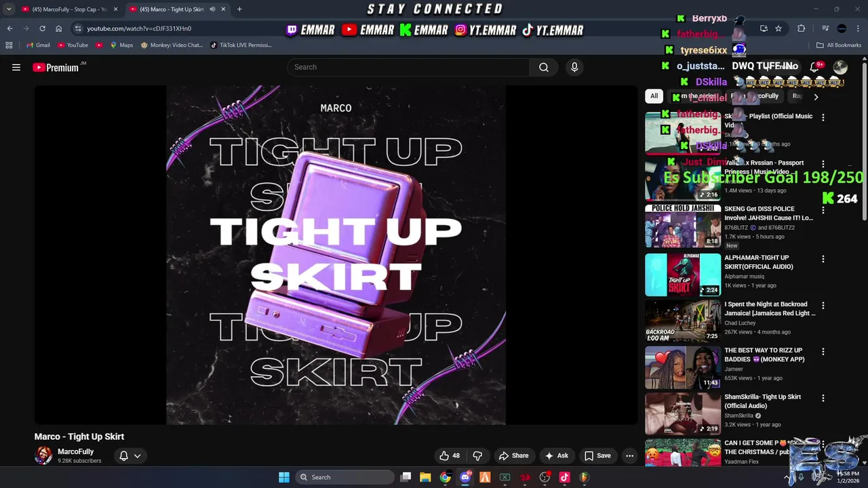Open the Windows Start menu
The width and height of the screenshot is (868, 488).
[284, 477]
